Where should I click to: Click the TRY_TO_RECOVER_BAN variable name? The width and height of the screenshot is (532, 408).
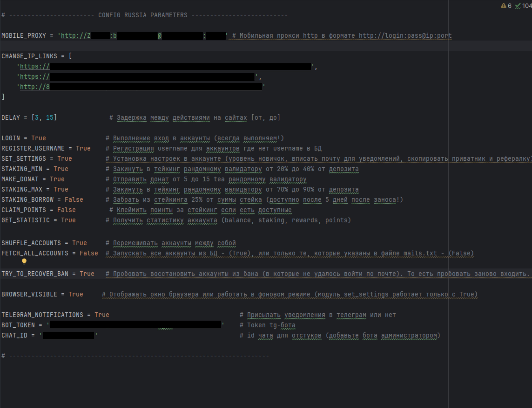(x=35, y=274)
